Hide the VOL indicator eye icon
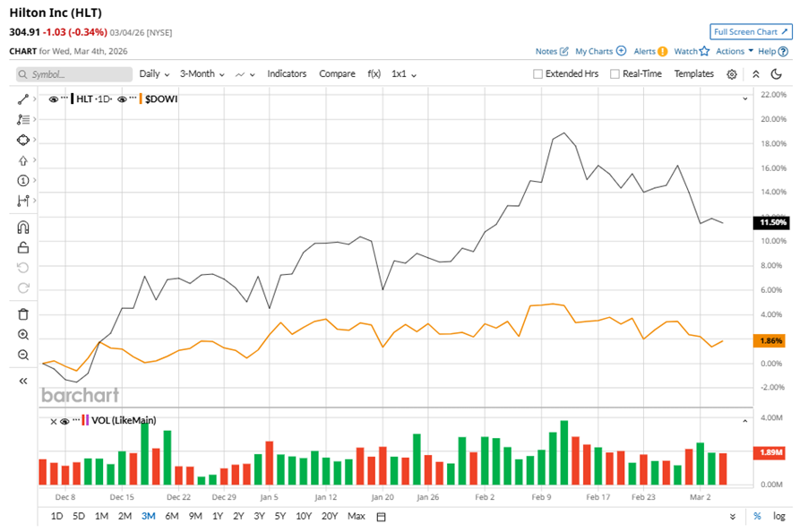 (x=64, y=422)
